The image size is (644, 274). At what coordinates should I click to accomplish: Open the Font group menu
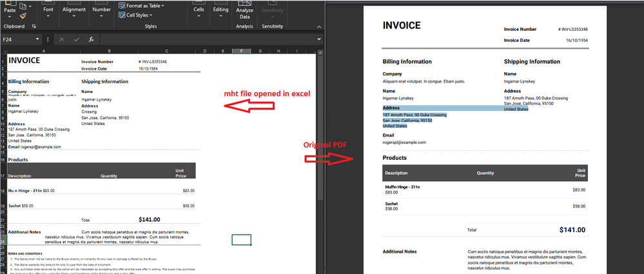pos(48,12)
